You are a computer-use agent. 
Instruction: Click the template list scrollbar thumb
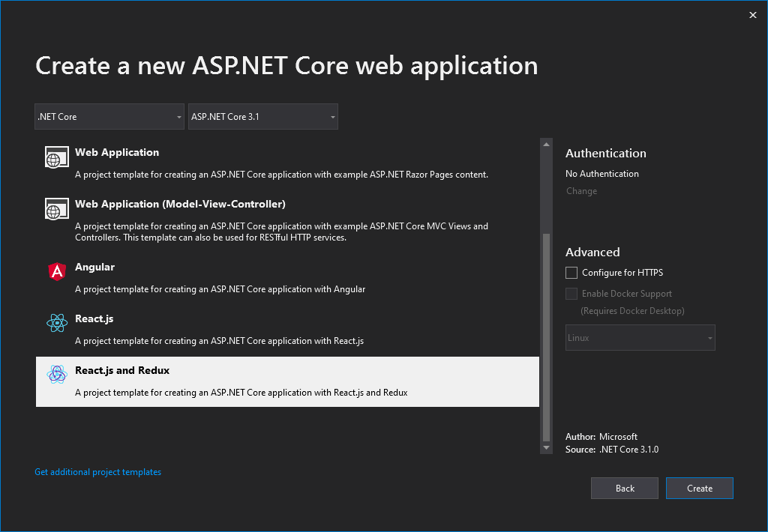pyautogui.click(x=546, y=338)
